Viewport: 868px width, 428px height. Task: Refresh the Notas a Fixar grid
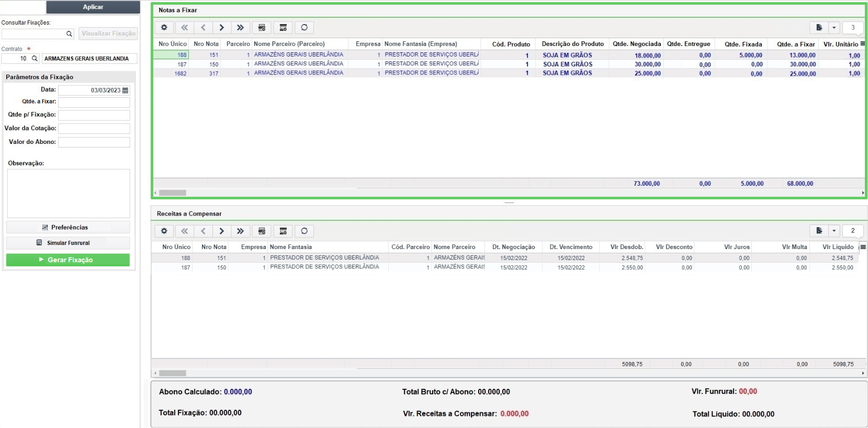pyautogui.click(x=304, y=28)
